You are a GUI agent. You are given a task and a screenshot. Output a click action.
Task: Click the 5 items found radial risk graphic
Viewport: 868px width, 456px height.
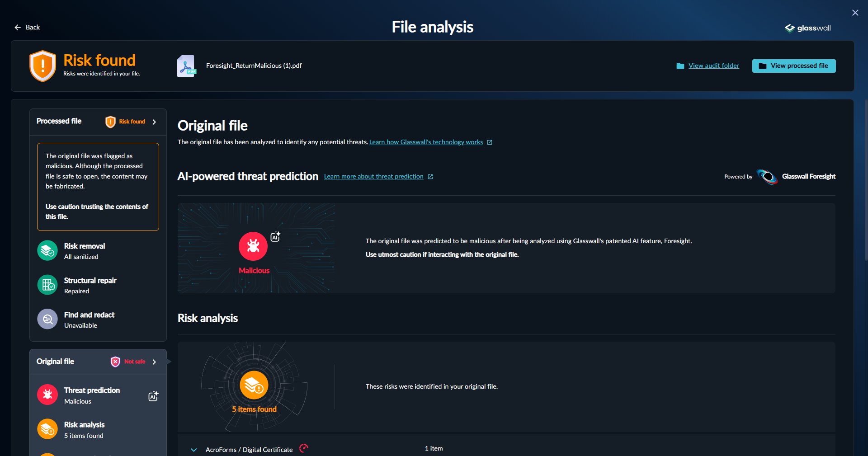pyautogui.click(x=254, y=385)
